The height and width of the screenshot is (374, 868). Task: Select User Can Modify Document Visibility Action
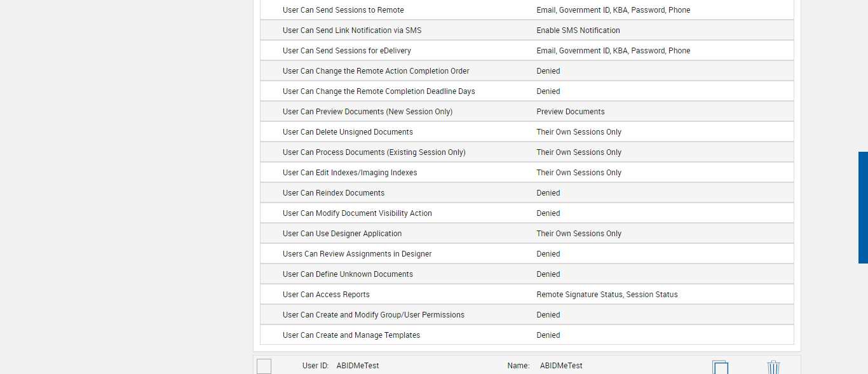point(357,213)
